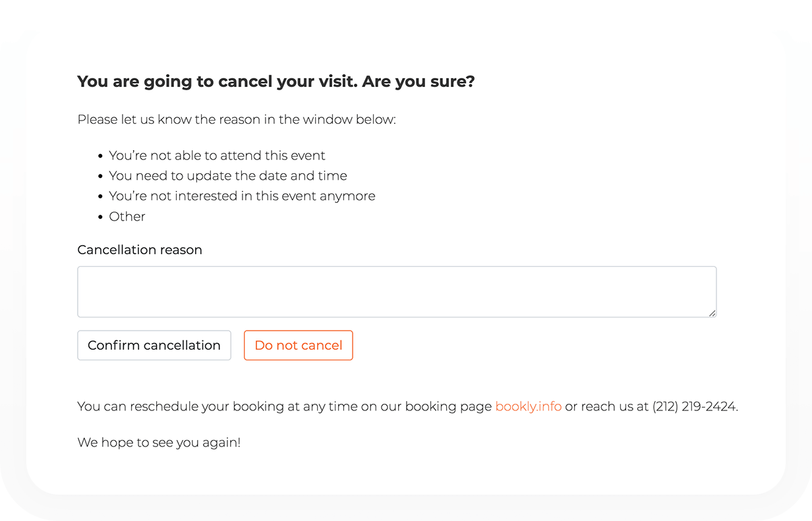Click the (212) 219-2424 phone number
The width and height of the screenshot is (812, 521).
[694, 406]
